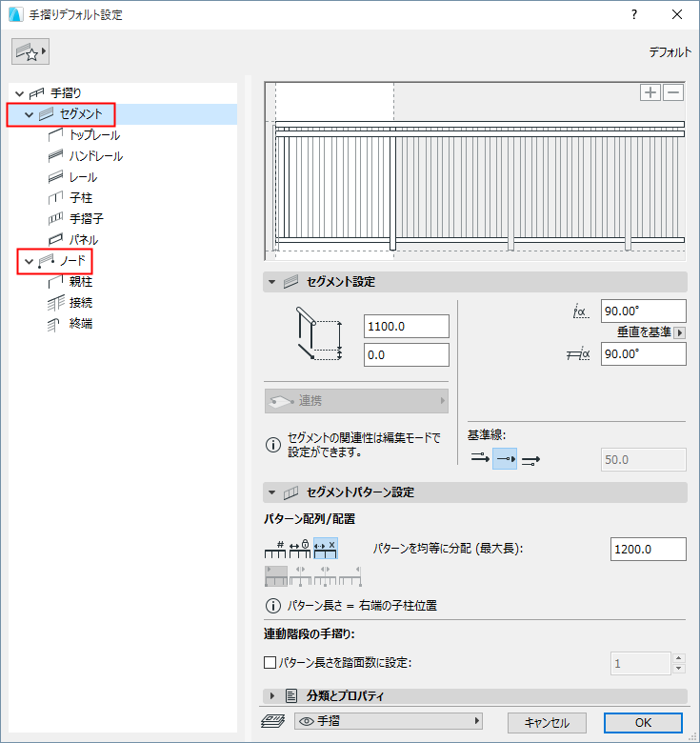
Task: Select 接続 tree item
Action: pos(81,302)
